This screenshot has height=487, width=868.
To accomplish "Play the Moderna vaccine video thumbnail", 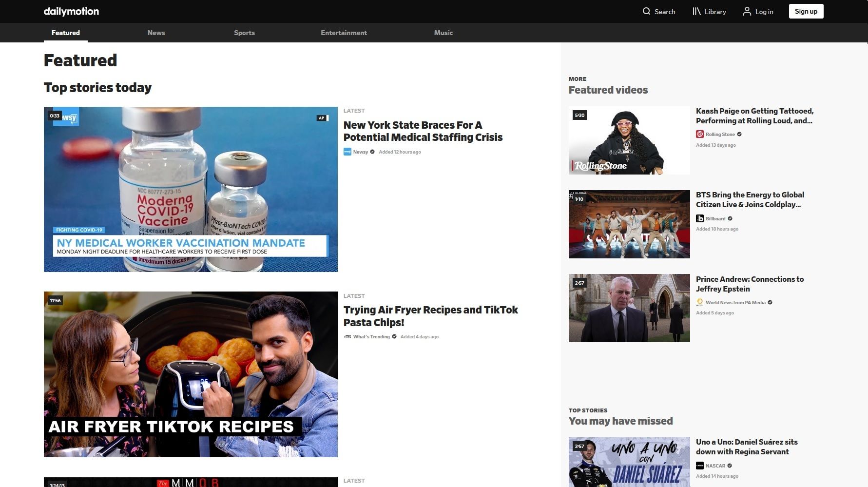I will tap(191, 189).
